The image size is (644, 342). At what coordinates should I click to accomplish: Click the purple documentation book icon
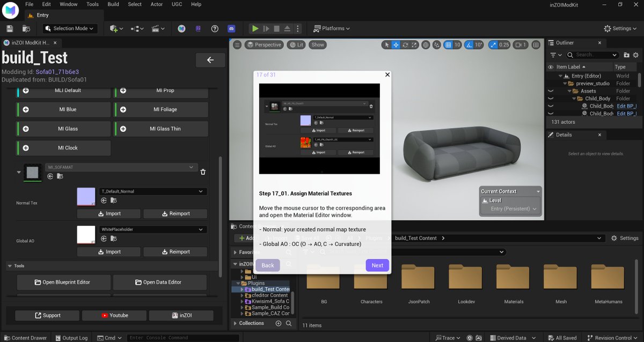pos(199,28)
